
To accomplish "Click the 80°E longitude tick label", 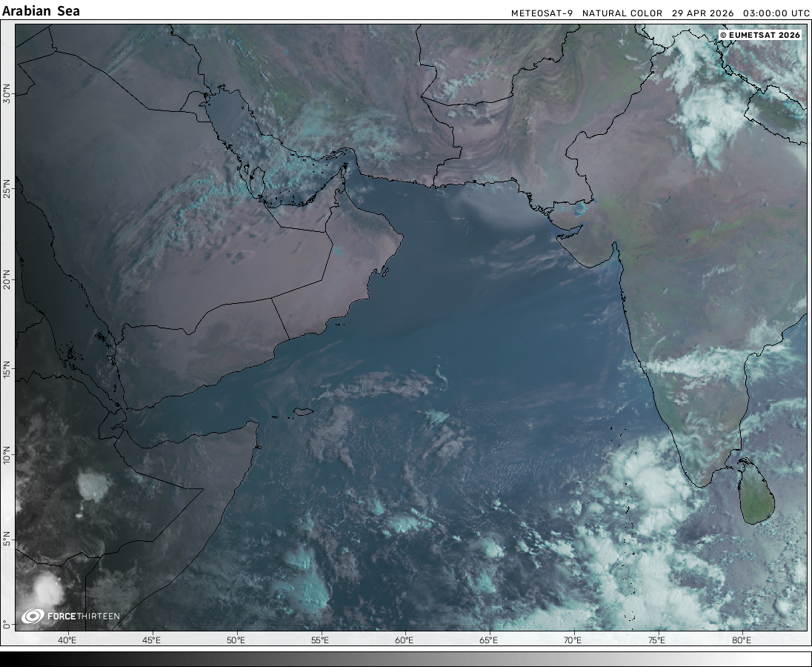I will tap(741, 640).
